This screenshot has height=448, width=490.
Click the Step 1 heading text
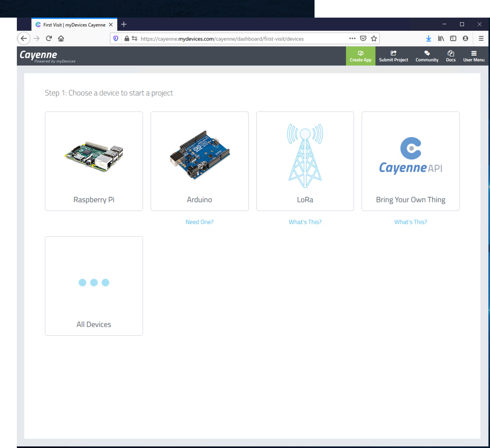click(x=109, y=93)
